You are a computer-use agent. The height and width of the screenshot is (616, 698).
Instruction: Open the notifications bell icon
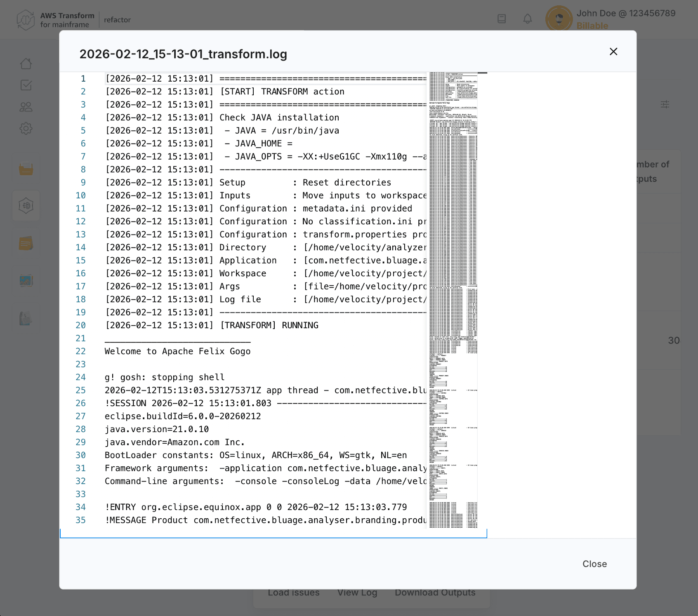[x=527, y=19]
